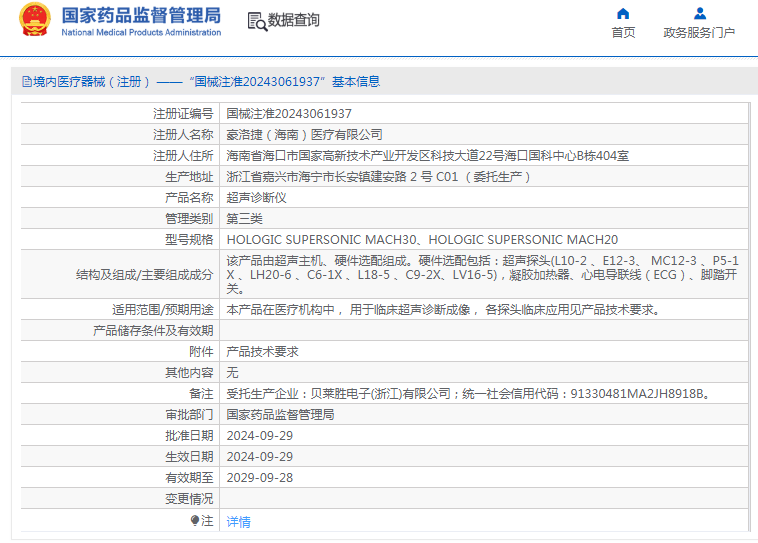The image size is (758, 543).
Task: Select registration number 国械注准20243061937 cell
Action: 289,114
